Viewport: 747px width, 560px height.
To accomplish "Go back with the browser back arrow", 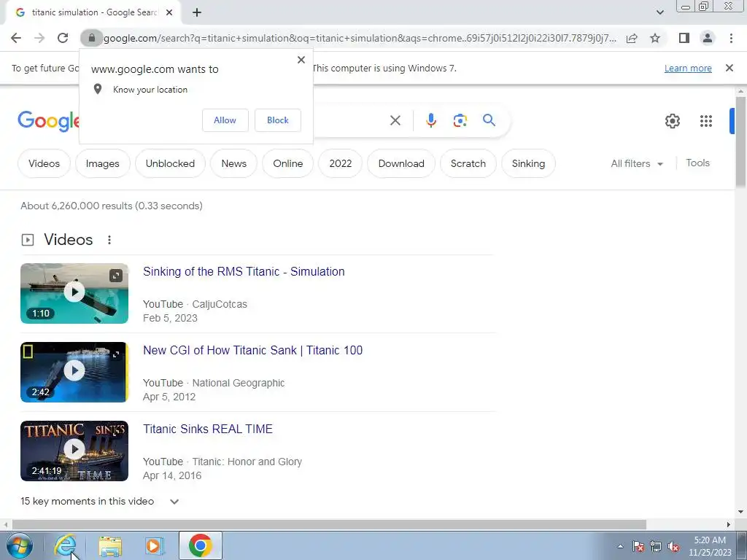I will pos(16,38).
